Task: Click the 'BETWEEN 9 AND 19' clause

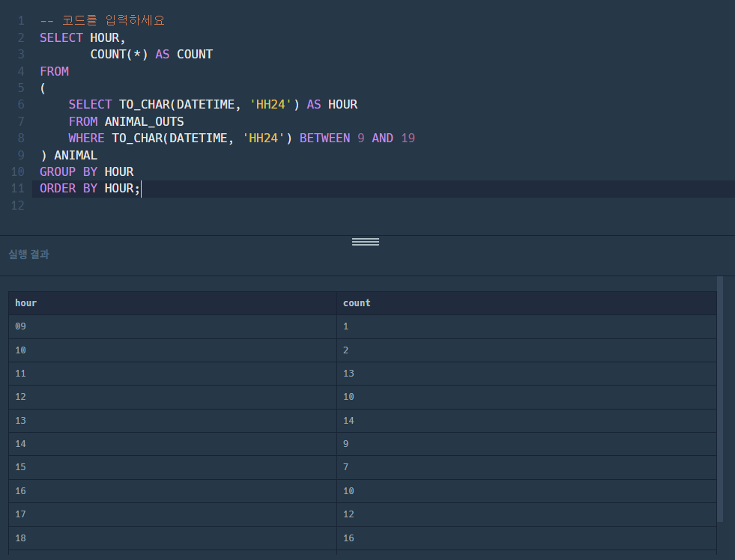Action: coord(357,138)
